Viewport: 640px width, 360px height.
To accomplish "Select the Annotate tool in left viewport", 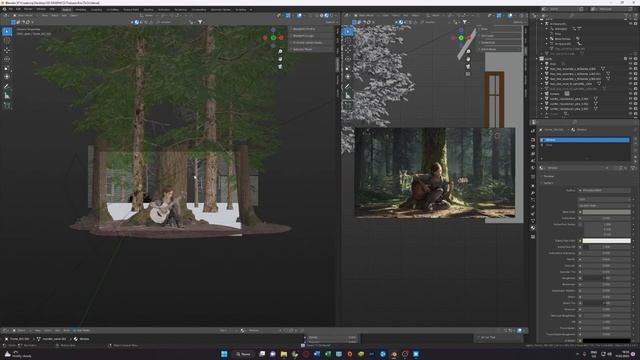I will 7,87.
